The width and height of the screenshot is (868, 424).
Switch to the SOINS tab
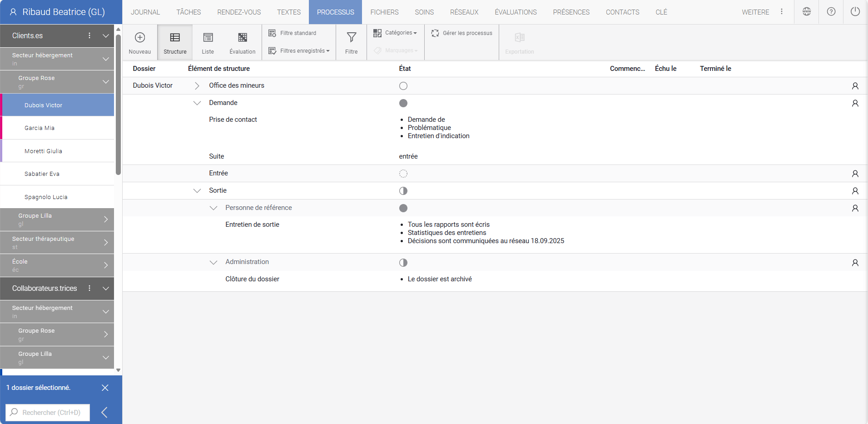coord(424,12)
